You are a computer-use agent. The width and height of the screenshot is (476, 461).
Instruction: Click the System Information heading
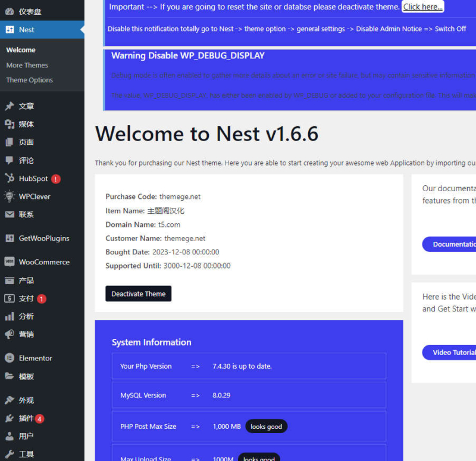click(x=152, y=342)
